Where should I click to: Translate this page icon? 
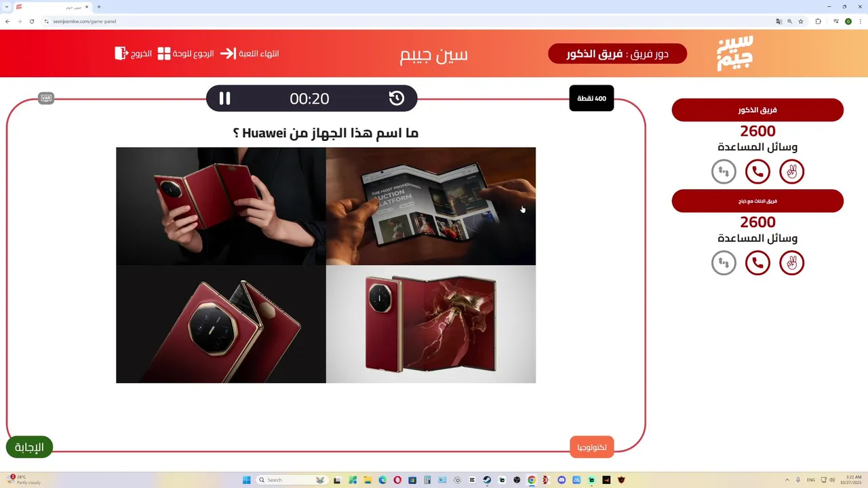pyautogui.click(x=779, y=21)
